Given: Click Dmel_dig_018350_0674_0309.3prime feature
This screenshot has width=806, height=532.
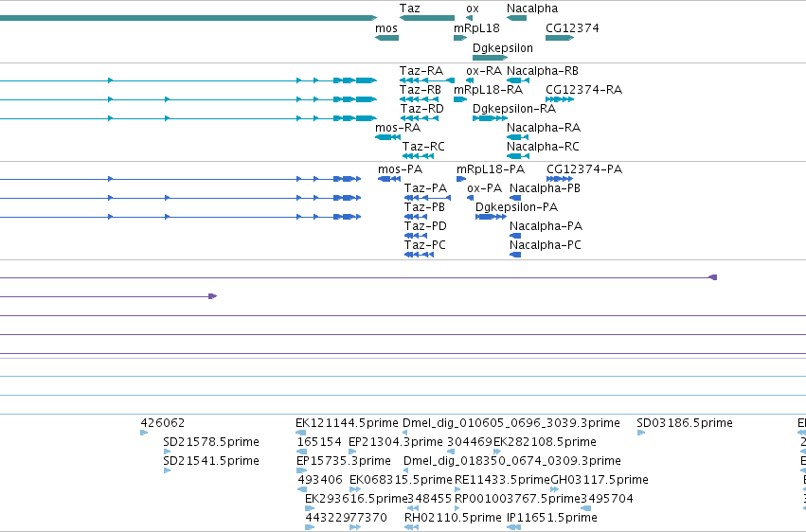Looking at the screenshot, I should (x=512, y=461).
